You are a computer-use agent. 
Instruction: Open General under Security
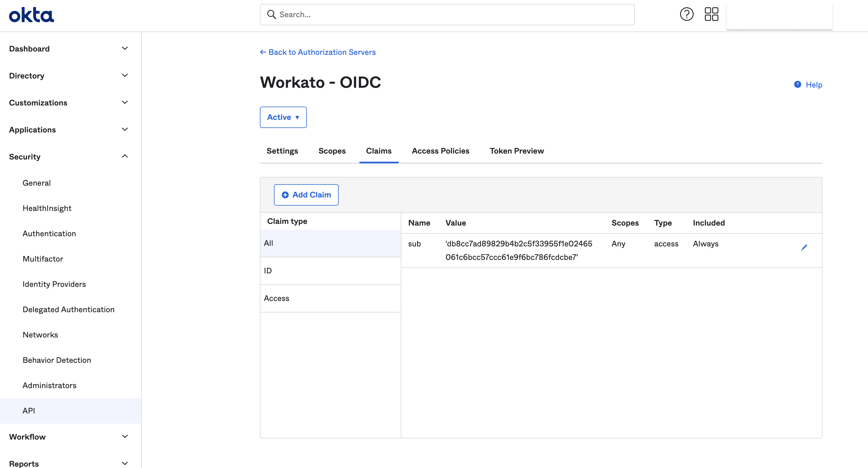[x=36, y=183]
